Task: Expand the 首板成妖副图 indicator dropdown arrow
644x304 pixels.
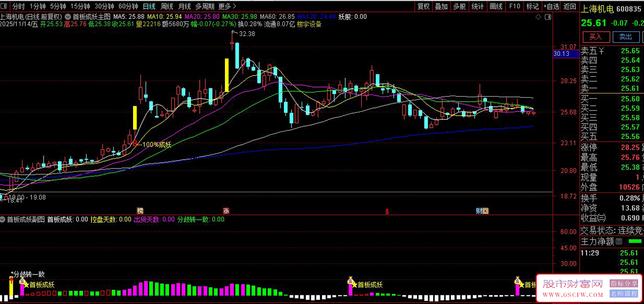Action: tap(3, 219)
